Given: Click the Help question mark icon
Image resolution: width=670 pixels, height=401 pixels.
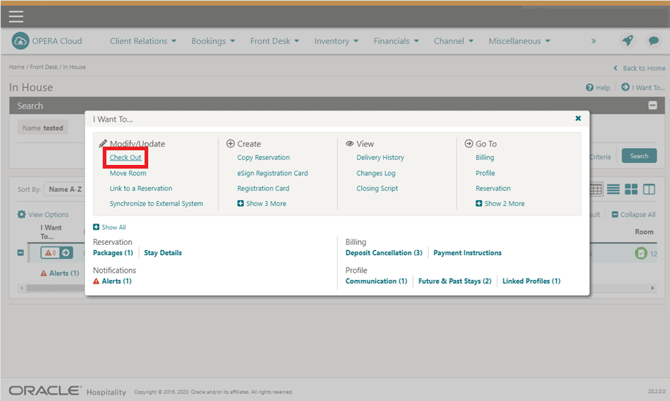Looking at the screenshot, I should tap(590, 87).
